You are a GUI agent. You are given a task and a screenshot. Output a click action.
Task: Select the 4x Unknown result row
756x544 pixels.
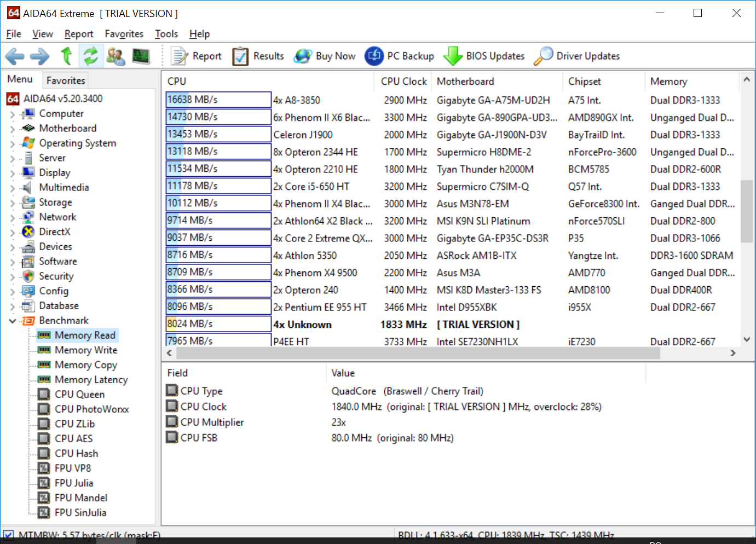(302, 325)
